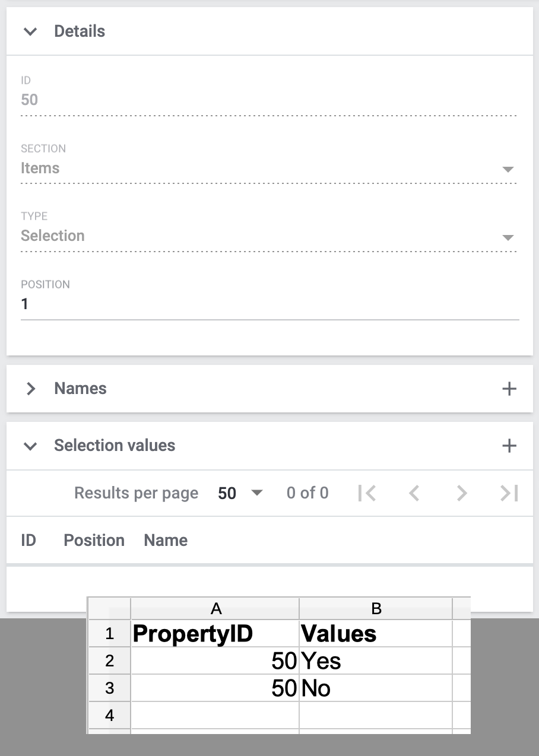Open the Type dropdown showing Selection
Image resolution: width=539 pixels, height=756 pixels.
[268, 236]
